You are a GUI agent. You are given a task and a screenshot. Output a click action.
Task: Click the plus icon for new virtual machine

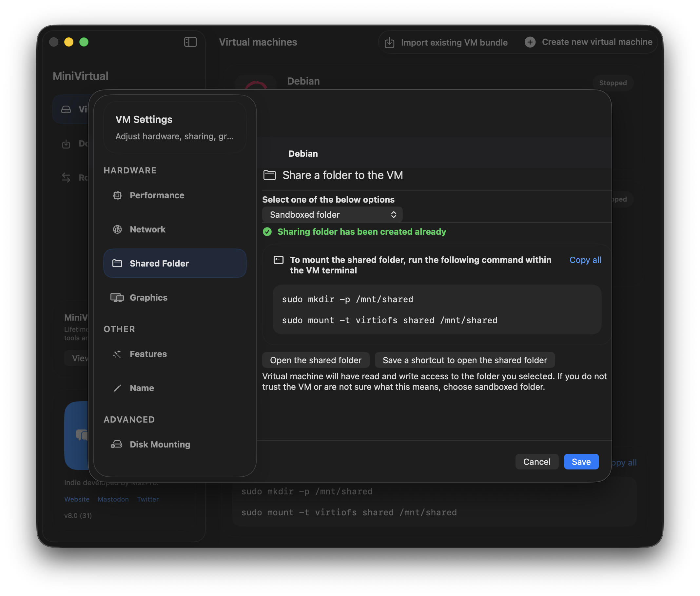pos(530,42)
